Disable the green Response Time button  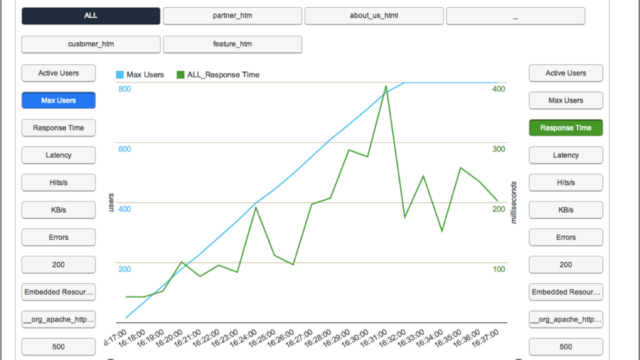point(566,128)
